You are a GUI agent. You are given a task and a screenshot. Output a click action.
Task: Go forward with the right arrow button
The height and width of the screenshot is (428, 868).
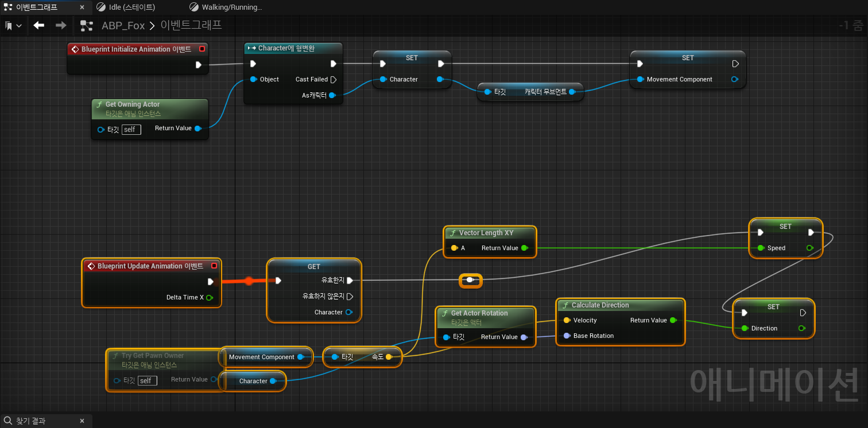tap(61, 25)
